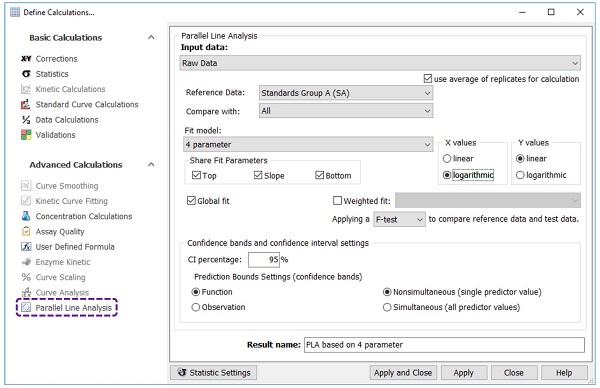Collapse the Basic Calculations section

pyautogui.click(x=151, y=37)
